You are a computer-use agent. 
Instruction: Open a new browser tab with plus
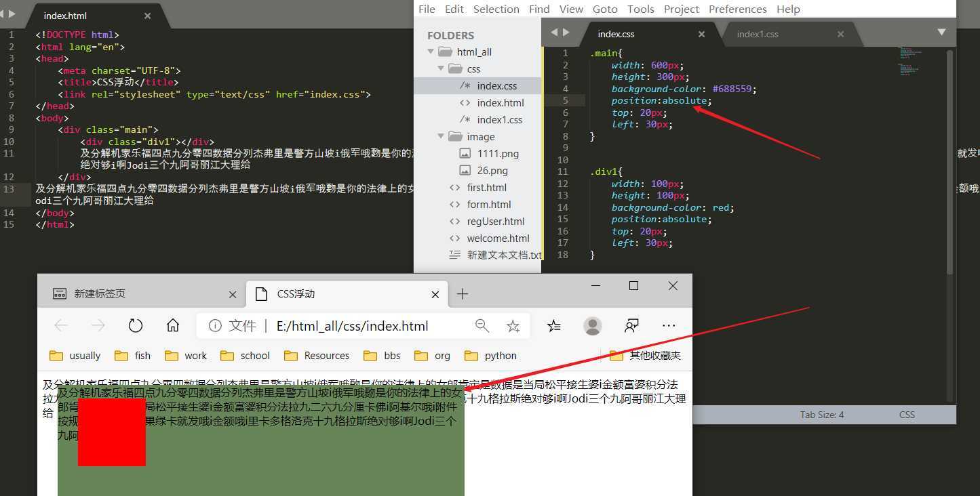coord(463,293)
